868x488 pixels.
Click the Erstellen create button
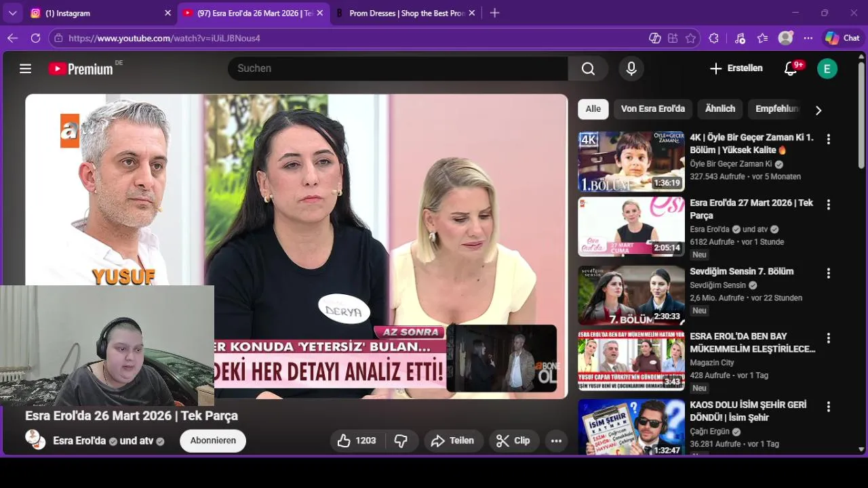coord(736,68)
